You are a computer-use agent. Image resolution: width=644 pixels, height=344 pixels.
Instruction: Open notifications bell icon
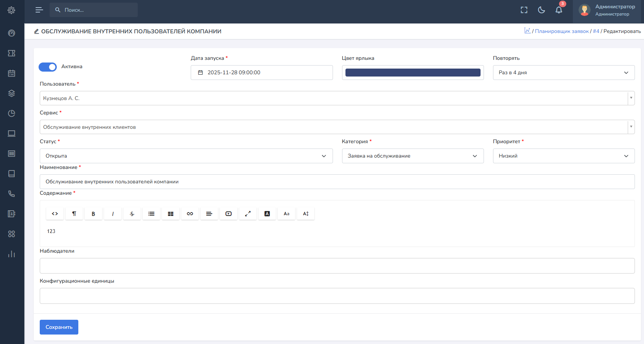(559, 10)
